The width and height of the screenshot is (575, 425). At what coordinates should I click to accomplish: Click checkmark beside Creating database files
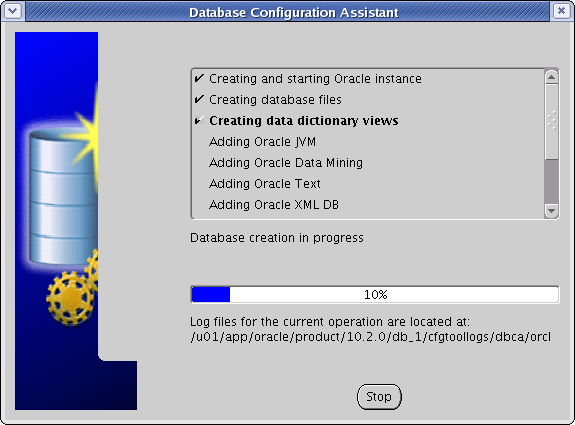coord(199,99)
